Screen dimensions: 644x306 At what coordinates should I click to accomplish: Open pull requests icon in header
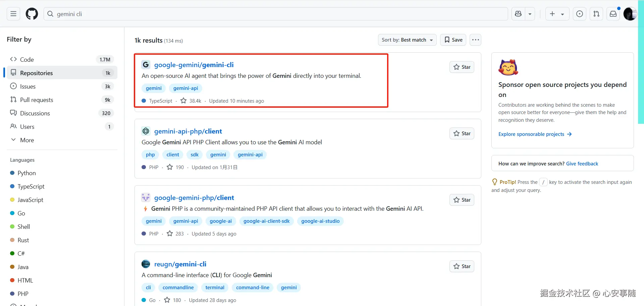pyautogui.click(x=596, y=14)
